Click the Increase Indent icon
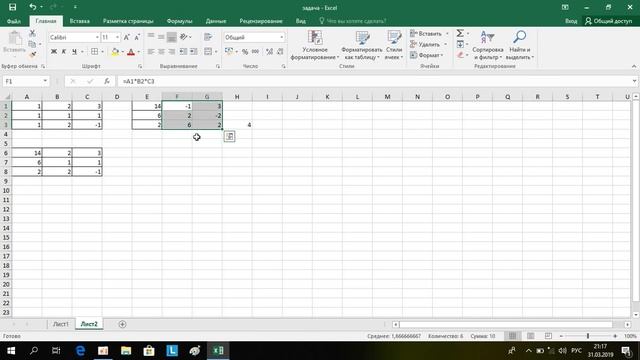This screenshot has width=640, height=360. tap(193, 52)
